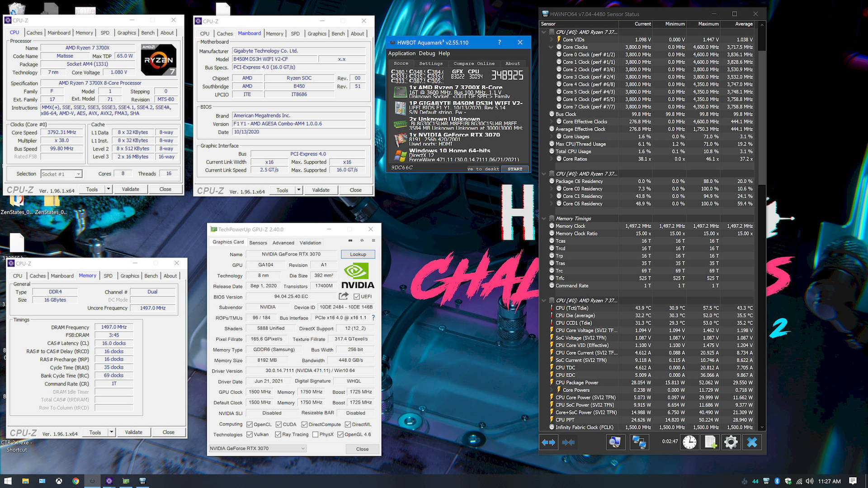
Task: Open the volume tray icon
Action: 809,481
